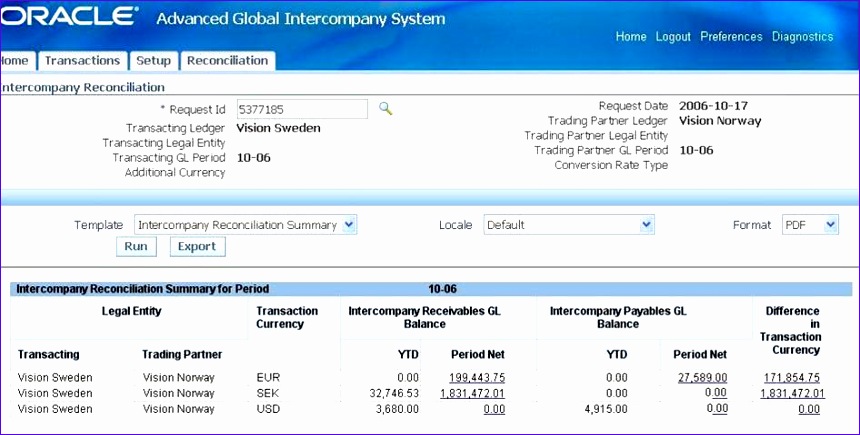
Task: Click the Transaction Currency column header
Action: [287, 318]
